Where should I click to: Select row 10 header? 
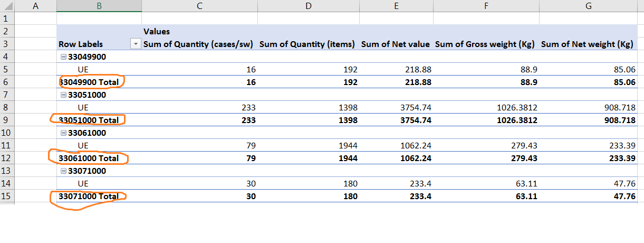[7, 133]
